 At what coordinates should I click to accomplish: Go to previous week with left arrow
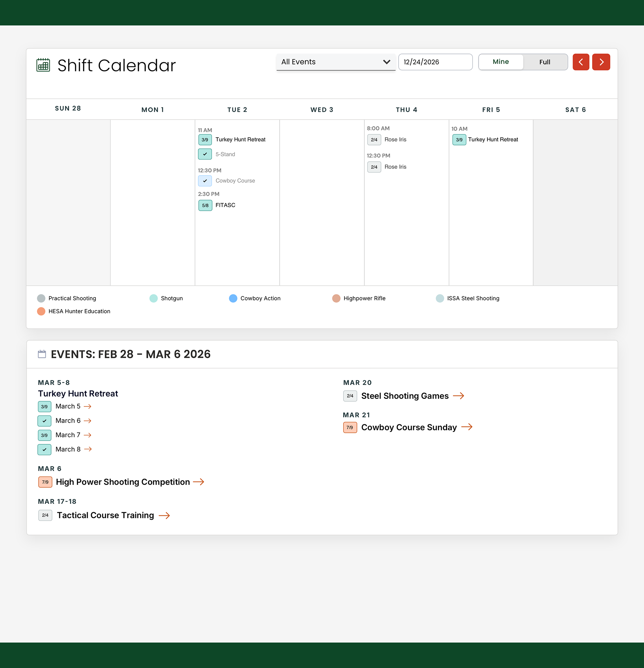581,62
